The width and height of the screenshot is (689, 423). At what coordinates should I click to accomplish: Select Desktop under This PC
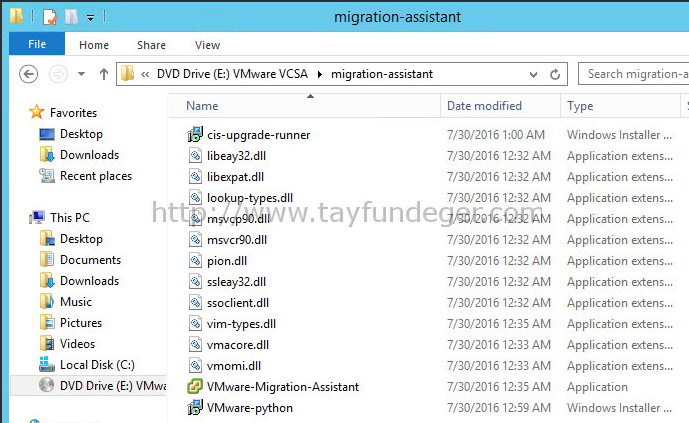click(81, 239)
